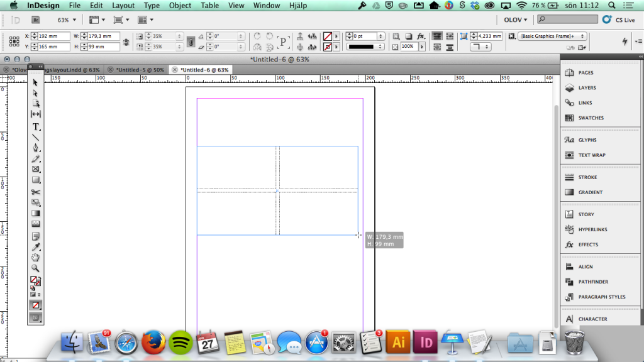Select the Zoom tool in toolbox

36,268
